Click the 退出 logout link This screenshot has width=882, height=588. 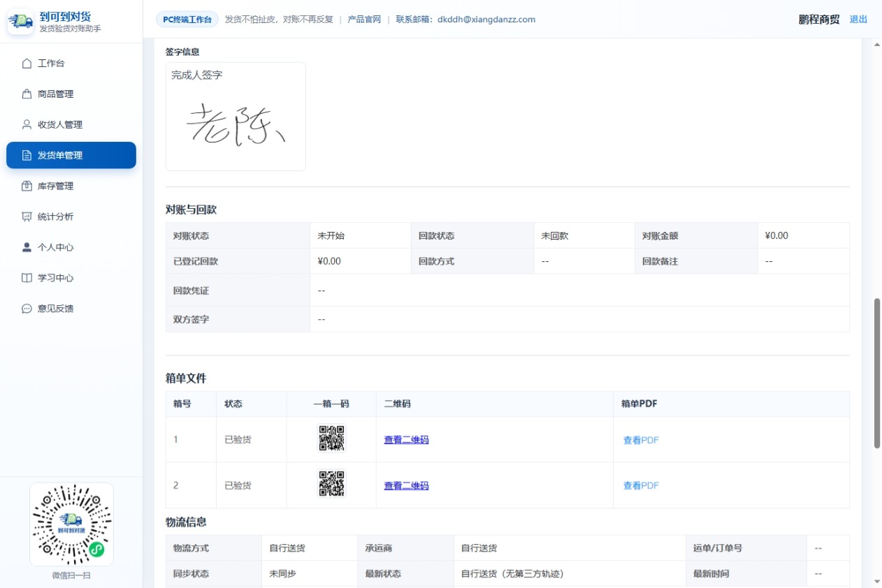[x=858, y=20]
